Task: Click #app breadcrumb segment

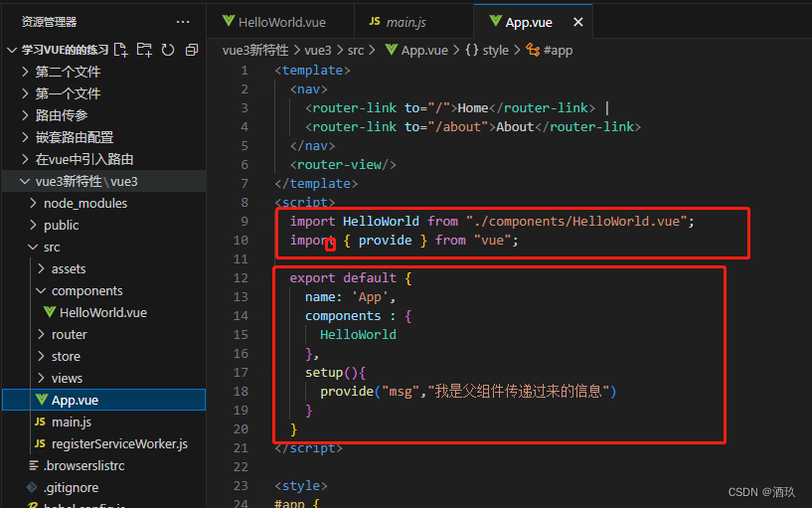Action: pyautogui.click(x=558, y=51)
